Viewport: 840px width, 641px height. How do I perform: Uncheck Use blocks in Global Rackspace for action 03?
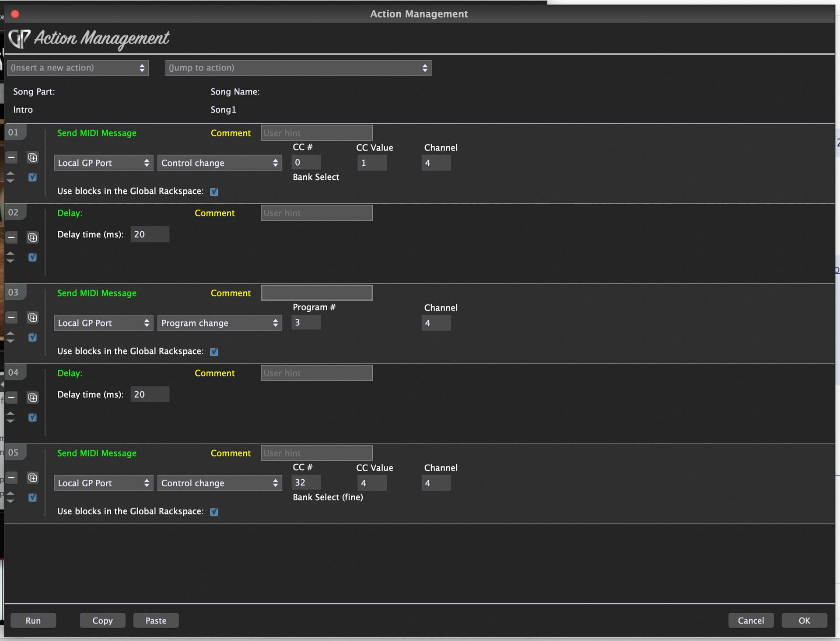(x=214, y=352)
